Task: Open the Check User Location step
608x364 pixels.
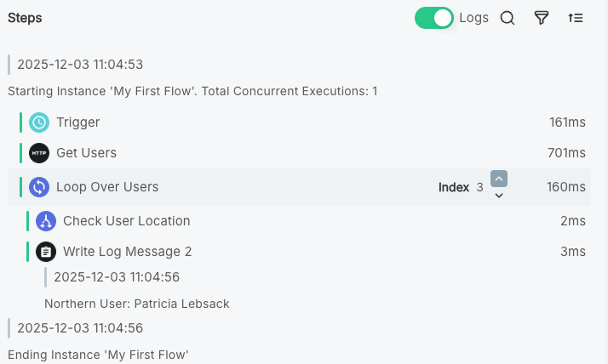Action: 126,221
